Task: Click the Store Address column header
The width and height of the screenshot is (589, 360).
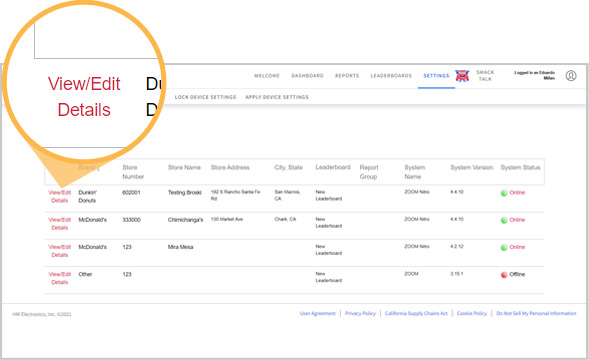Action: (230, 168)
